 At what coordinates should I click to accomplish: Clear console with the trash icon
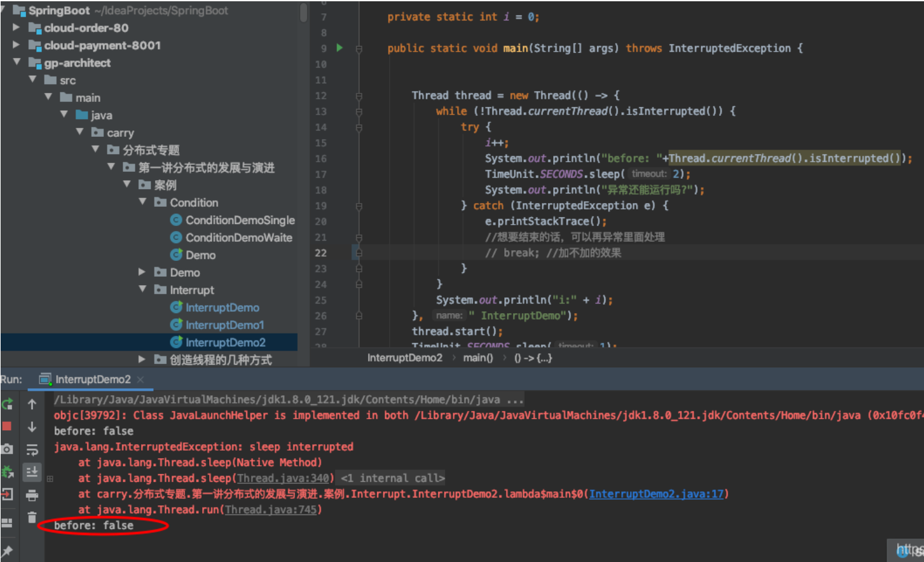click(32, 517)
